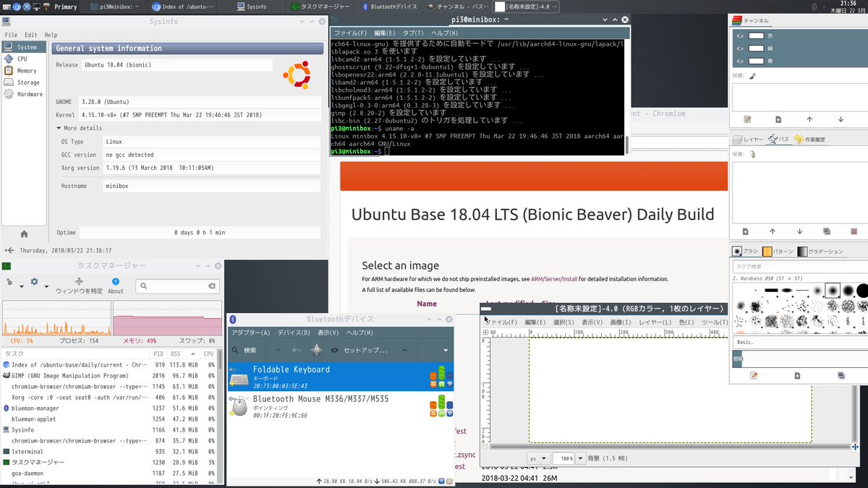Select the Hardness 050 brush thumbnail
Screen dimensions: 868x488
(x=833, y=290)
